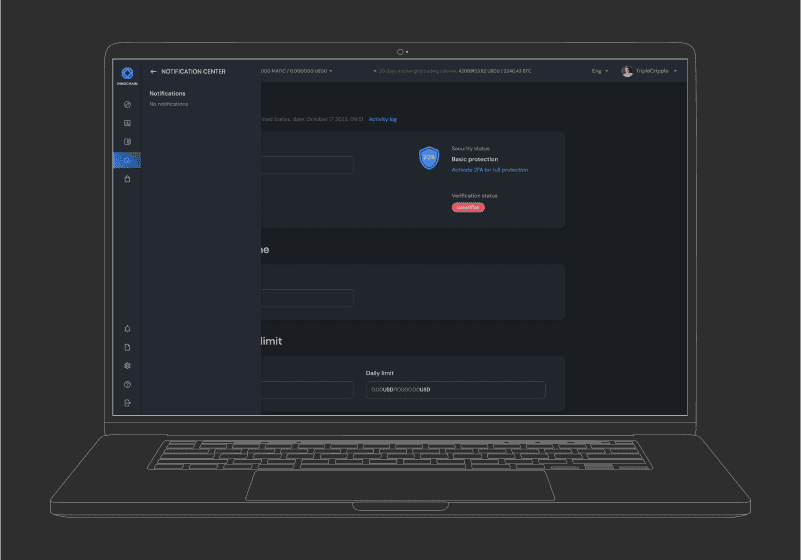Click the app logo in the sidebar
801x560 pixels.
click(127, 74)
